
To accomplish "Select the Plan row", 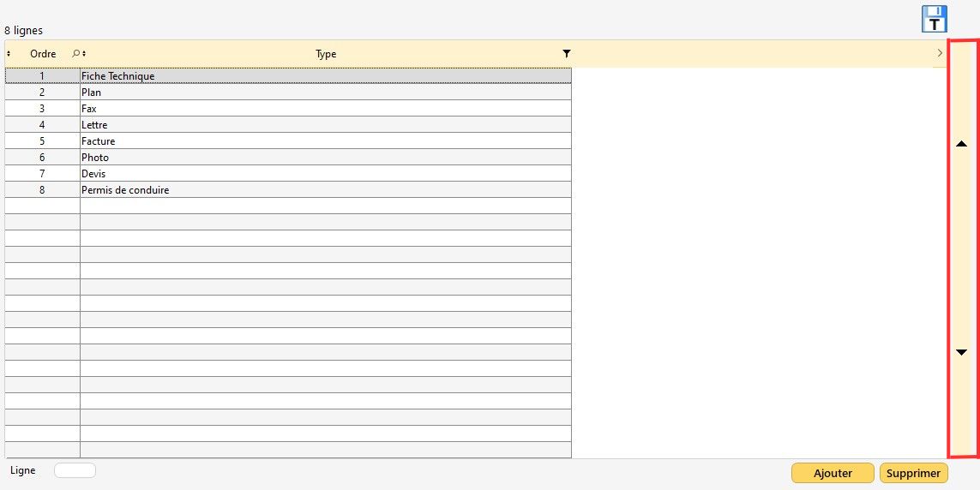I will [x=92, y=93].
